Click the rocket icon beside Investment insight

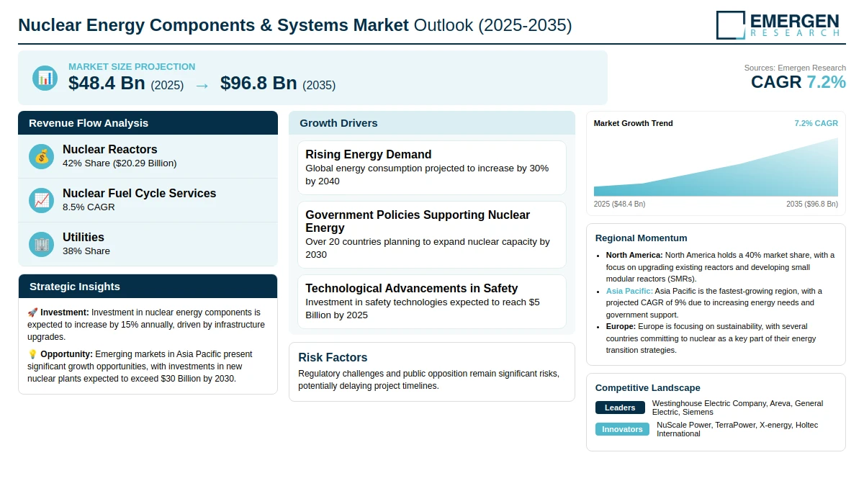[x=32, y=312]
